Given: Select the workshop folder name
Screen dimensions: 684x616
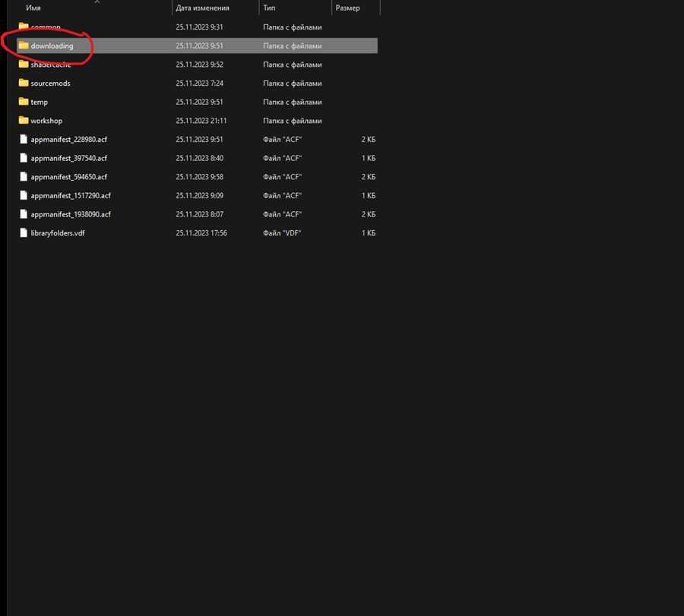Looking at the screenshot, I should tap(46, 120).
